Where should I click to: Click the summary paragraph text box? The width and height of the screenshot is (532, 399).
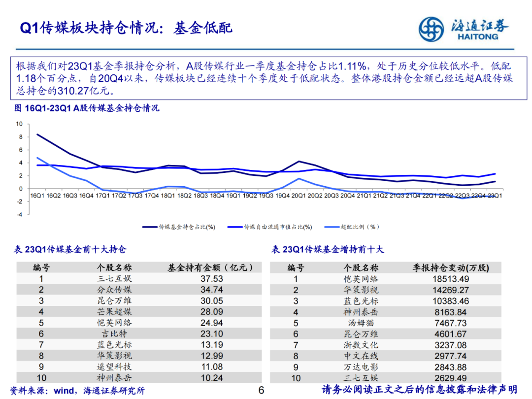pos(269,78)
